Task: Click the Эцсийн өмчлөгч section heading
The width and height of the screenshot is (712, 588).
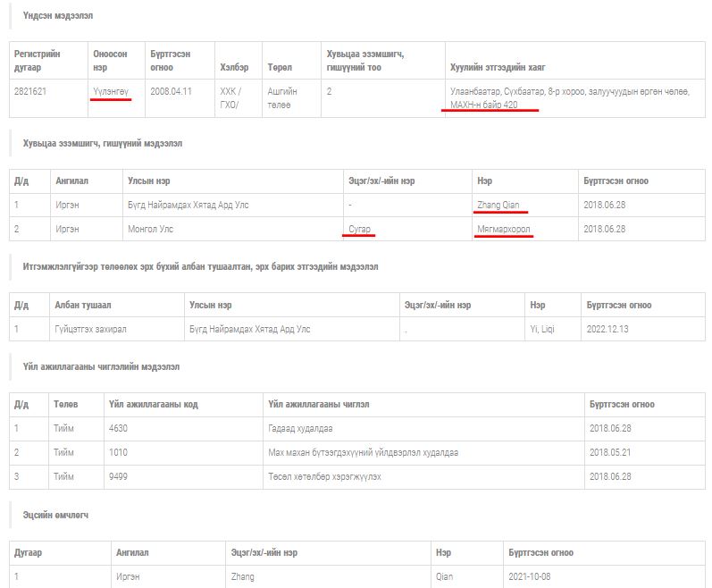Action: tap(55, 515)
